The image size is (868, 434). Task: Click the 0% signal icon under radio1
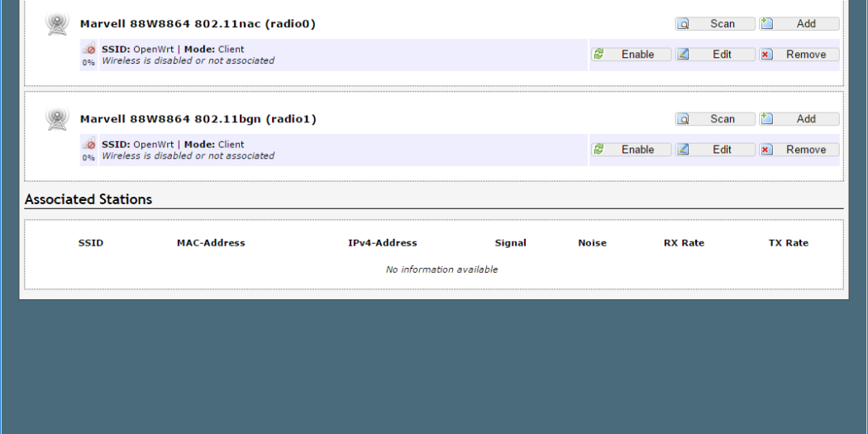[88, 150]
